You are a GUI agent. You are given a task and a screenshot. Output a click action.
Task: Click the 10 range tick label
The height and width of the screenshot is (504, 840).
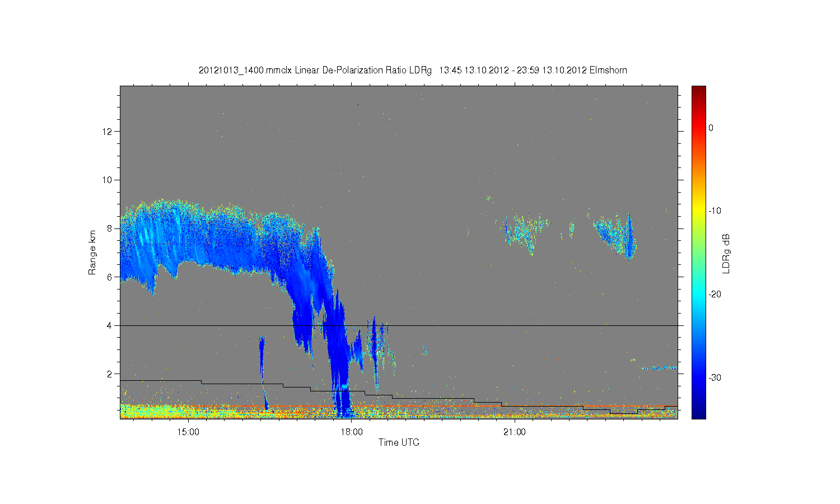tap(108, 180)
